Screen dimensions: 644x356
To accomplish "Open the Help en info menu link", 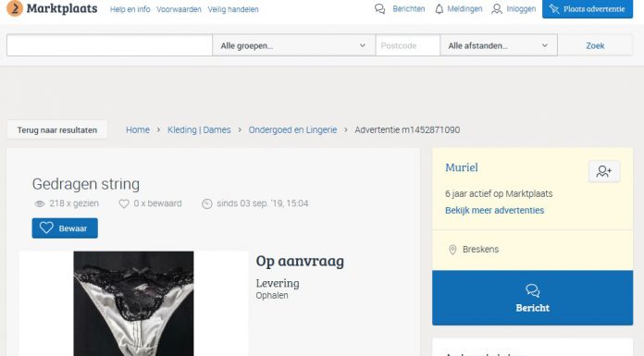I will (130, 9).
